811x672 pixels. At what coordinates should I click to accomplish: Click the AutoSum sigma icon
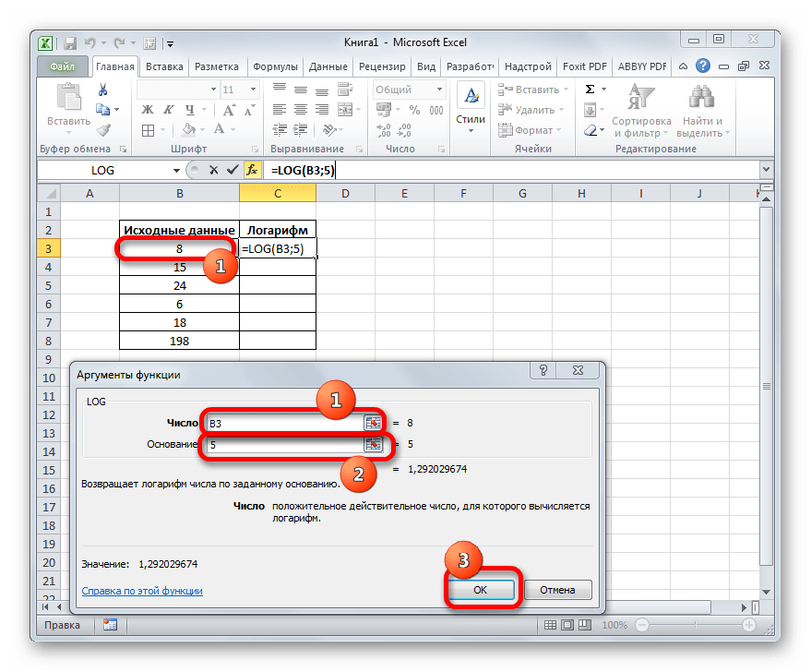point(590,90)
